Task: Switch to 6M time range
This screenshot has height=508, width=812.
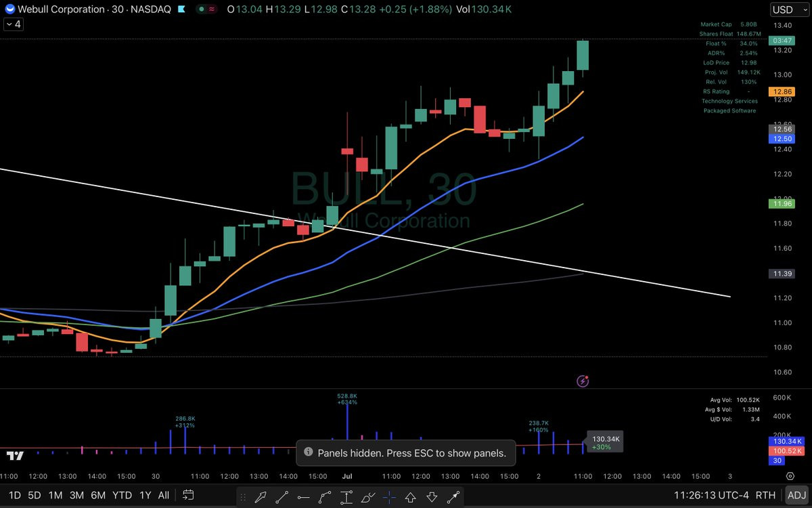Action: tap(99, 495)
